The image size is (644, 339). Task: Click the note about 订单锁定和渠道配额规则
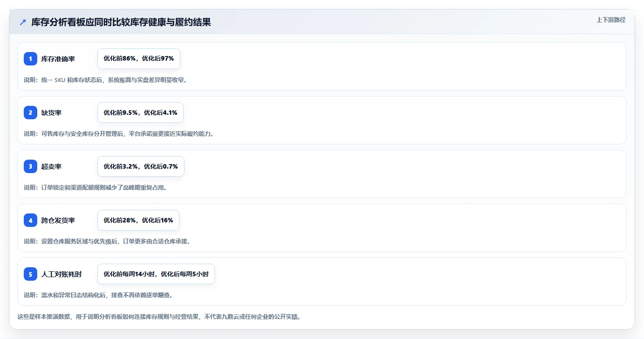[x=96, y=187]
